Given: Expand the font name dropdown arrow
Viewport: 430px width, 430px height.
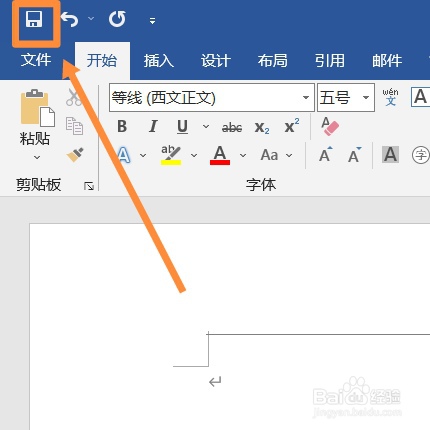Looking at the screenshot, I should point(306,98).
